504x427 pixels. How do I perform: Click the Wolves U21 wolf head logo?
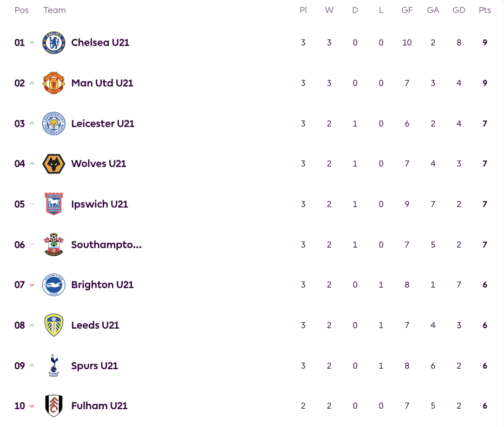tap(54, 164)
